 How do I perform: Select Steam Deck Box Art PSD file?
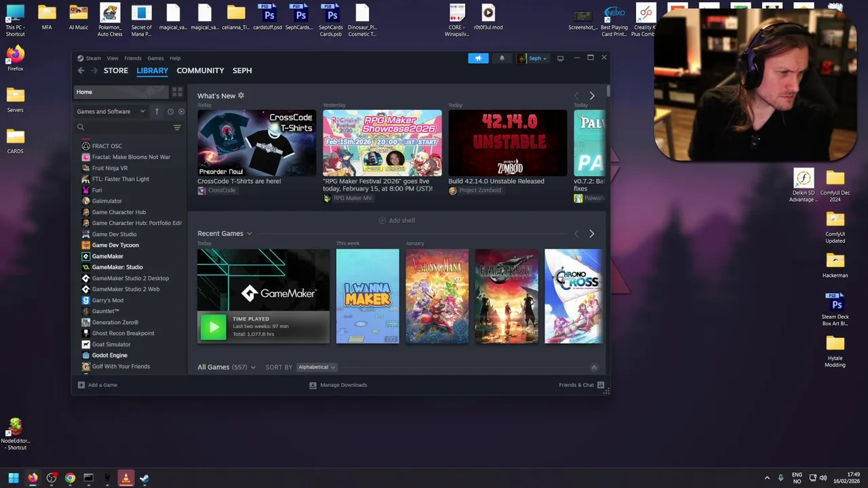click(835, 309)
